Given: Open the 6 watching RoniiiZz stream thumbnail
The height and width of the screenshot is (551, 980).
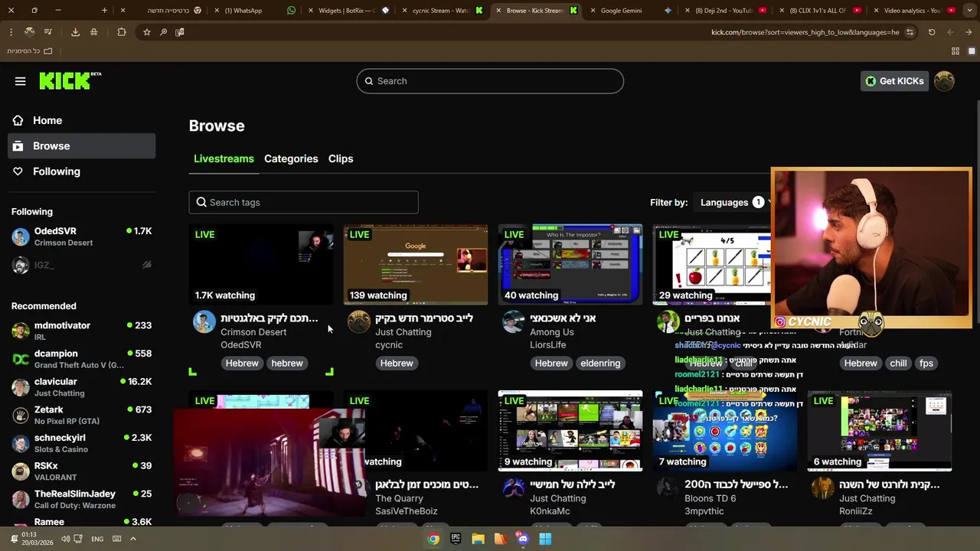Looking at the screenshot, I should coord(880,431).
